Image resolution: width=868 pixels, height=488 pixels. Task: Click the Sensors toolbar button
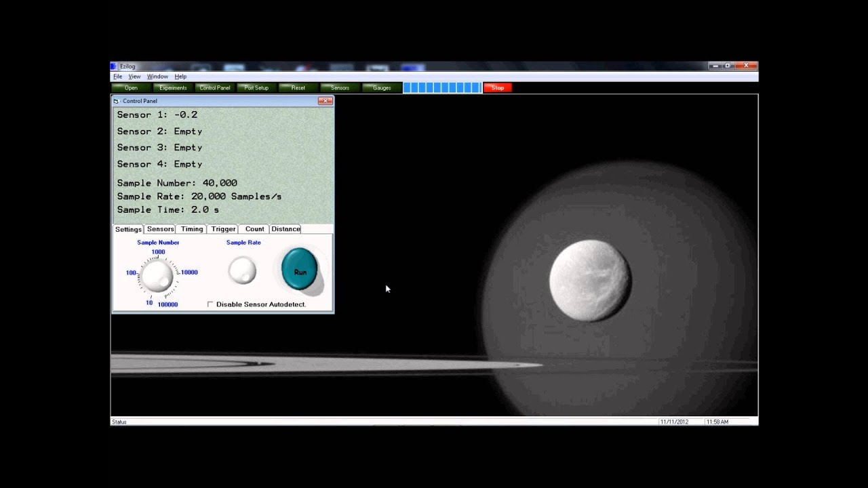[x=340, y=87]
